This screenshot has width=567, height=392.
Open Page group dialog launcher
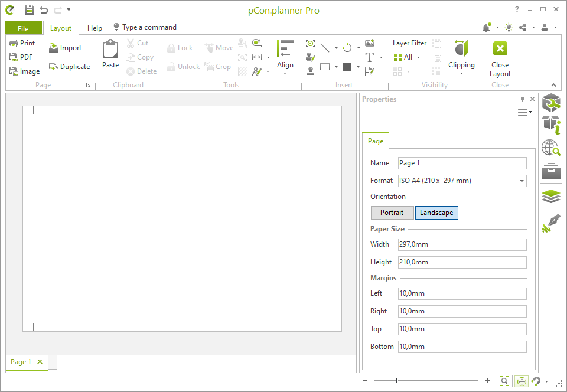[88, 85]
